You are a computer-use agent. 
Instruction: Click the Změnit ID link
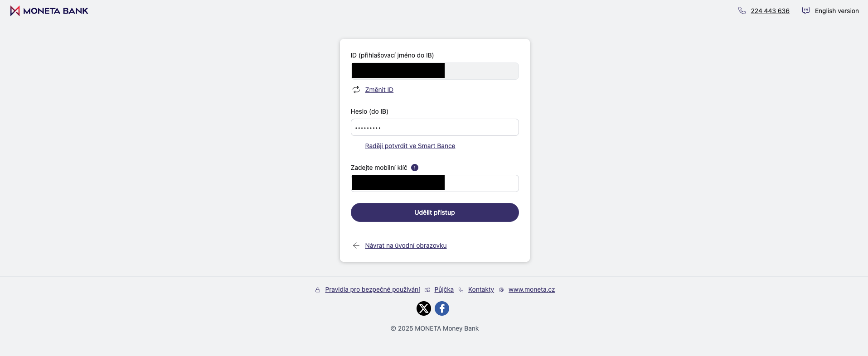[379, 90]
